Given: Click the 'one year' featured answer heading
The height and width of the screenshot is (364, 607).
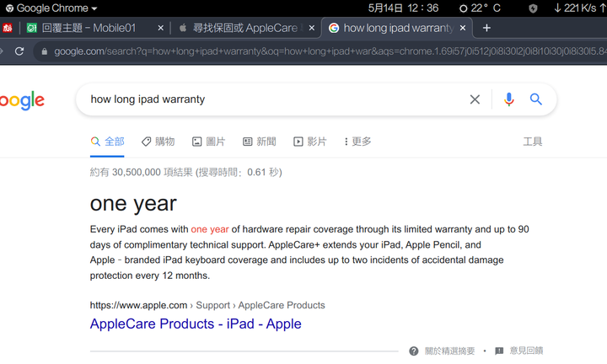Looking at the screenshot, I should click(x=133, y=203).
